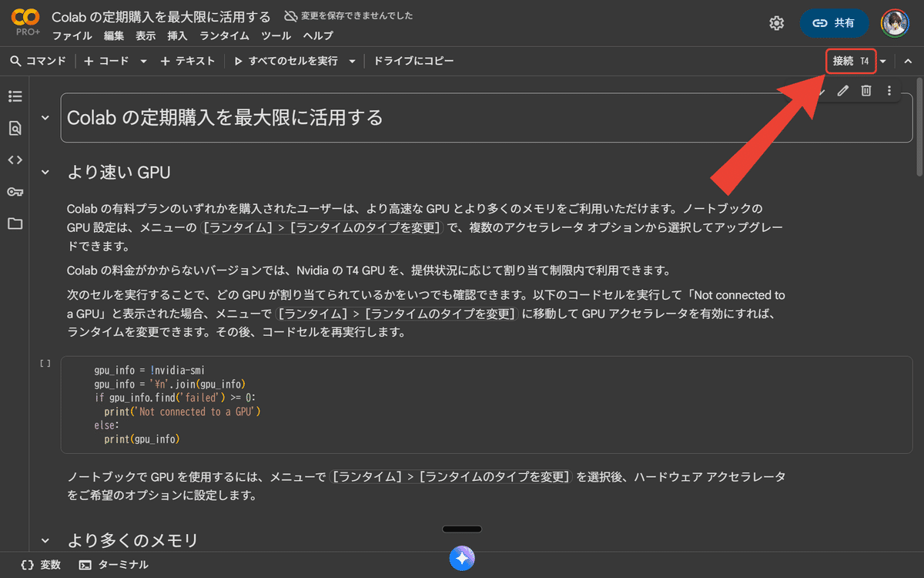Click the vertical scrollbar on the right
The width and height of the screenshot is (924, 578).
pyautogui.click(x=919, y=127)
